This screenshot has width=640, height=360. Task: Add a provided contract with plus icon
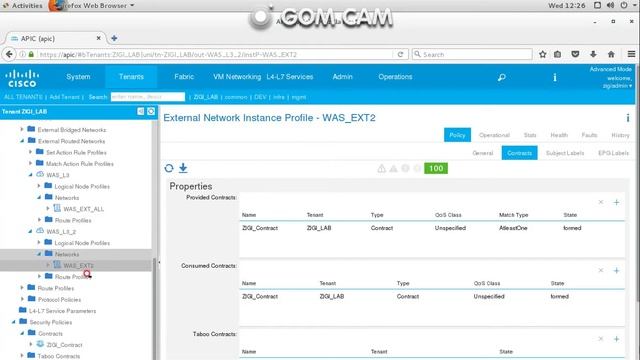click(x=616, y=202)
